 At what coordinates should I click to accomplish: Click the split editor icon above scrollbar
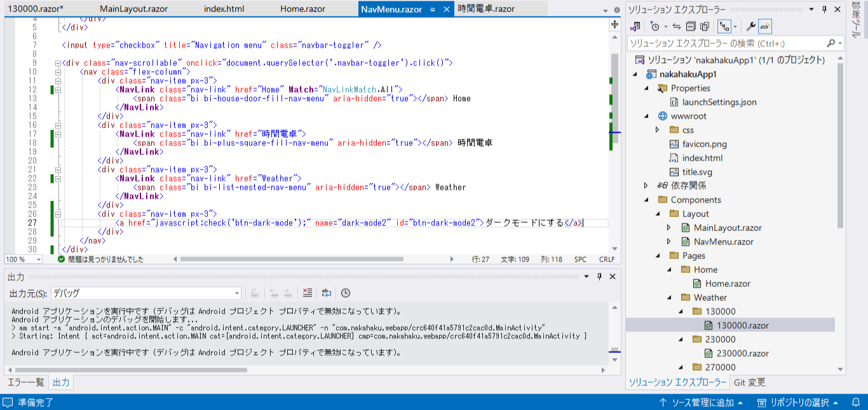coord(614,24)
